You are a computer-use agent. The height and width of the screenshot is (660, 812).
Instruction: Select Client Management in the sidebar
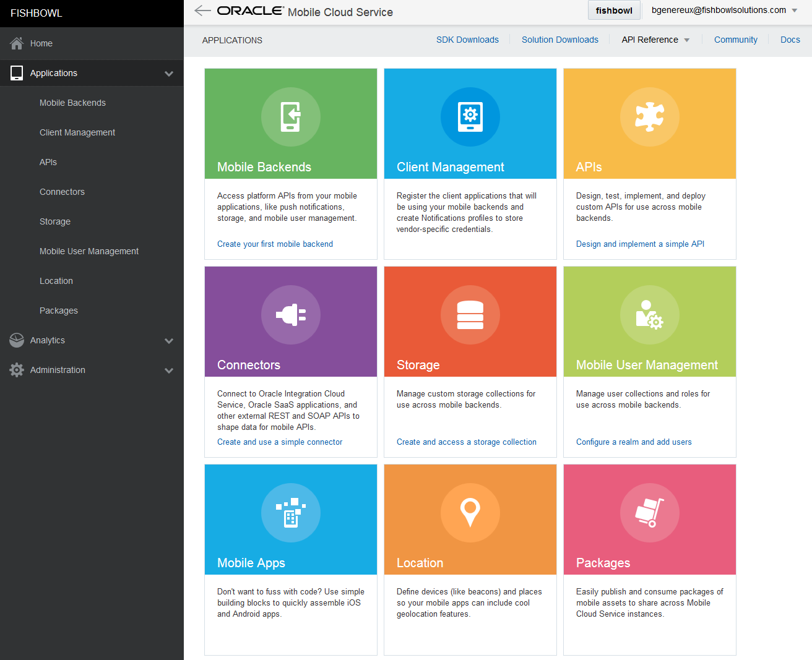click(77, 132)
